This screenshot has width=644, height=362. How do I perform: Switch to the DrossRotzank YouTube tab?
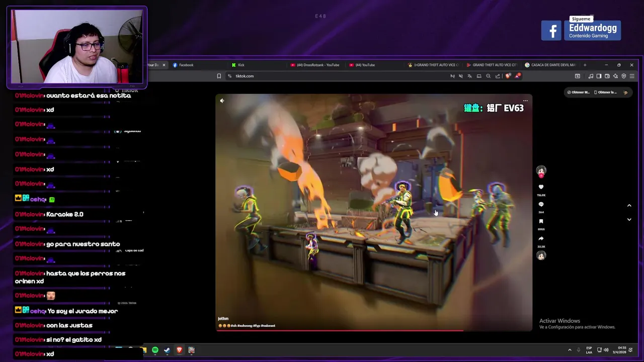[315, 65]
